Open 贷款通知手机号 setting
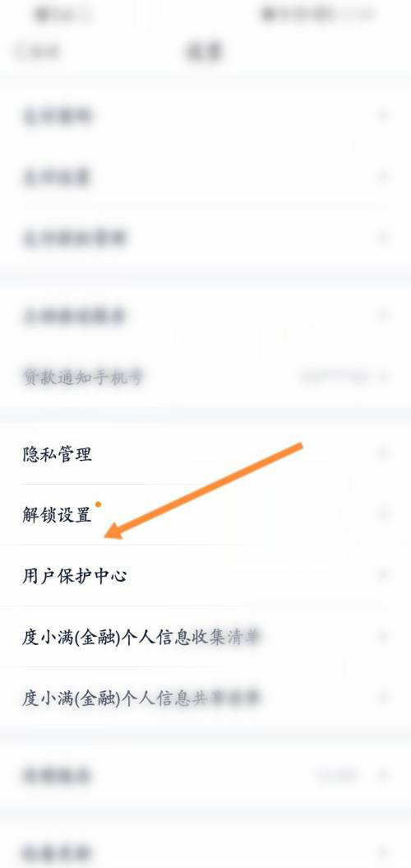Viewport: 411px width, 868px height. point(205,377)
